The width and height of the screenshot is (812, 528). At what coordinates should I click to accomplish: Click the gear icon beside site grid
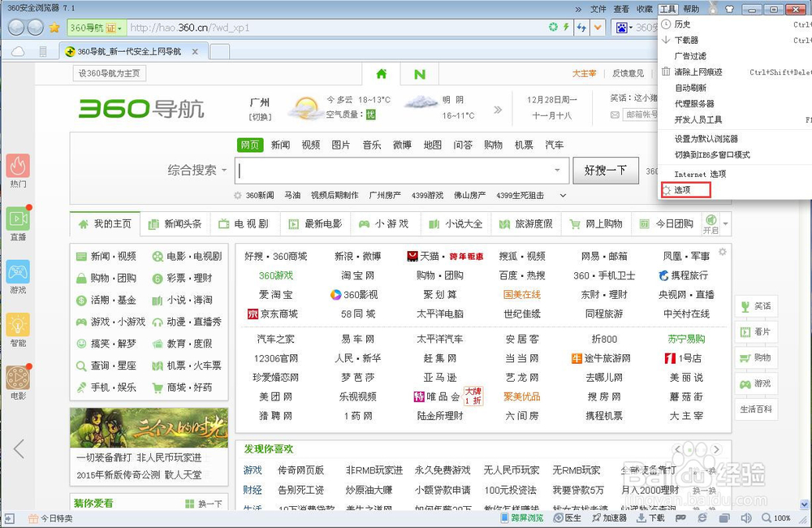pyautogui.click(x=723, y=252)
